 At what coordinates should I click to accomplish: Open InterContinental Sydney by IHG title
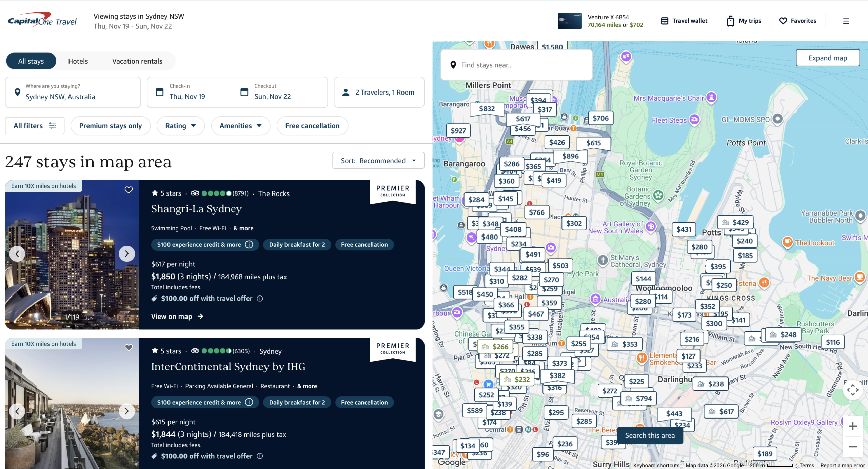click(228, 367)
